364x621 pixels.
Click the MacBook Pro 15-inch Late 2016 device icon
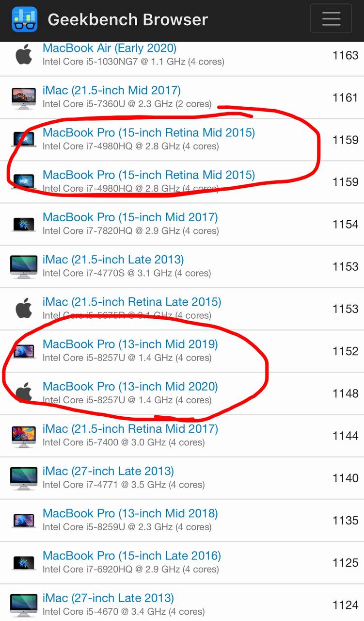pyautogui.click(x=24, y=562)
